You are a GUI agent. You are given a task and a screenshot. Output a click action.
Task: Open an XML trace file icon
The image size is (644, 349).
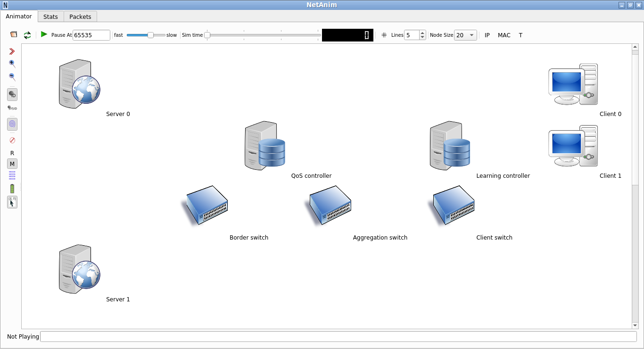click(14, 35)
